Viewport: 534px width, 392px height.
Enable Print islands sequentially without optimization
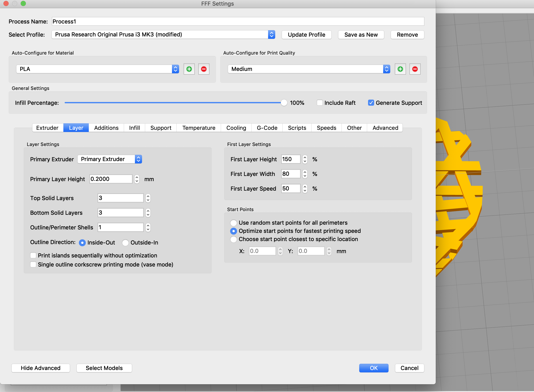tap(33, 255)
